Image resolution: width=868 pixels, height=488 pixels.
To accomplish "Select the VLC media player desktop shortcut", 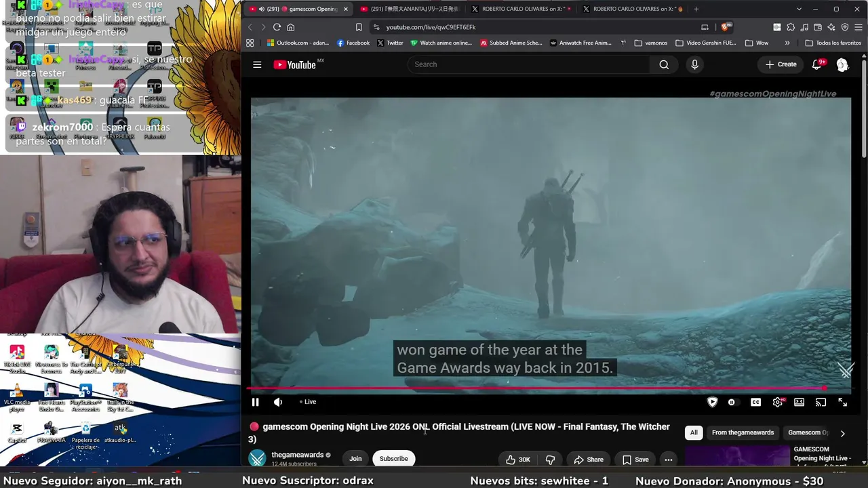I will tap(17, 399).
